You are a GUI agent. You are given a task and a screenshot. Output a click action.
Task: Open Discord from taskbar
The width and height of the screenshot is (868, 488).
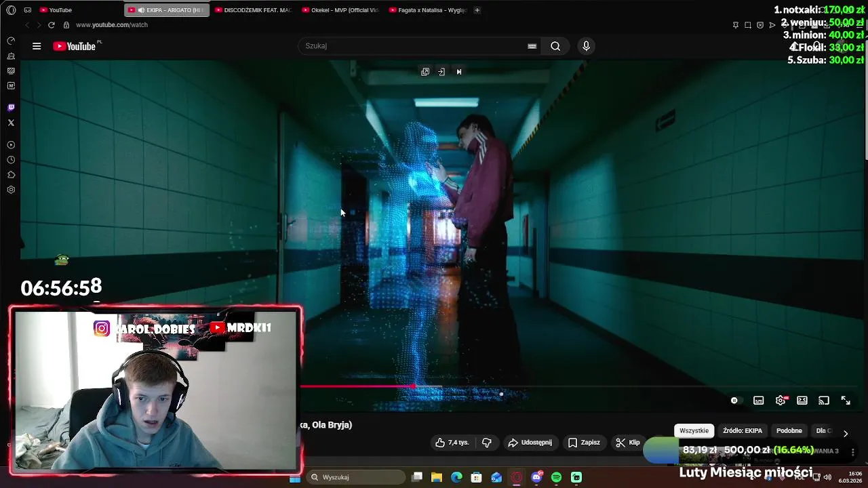click(x=537, y=478)
